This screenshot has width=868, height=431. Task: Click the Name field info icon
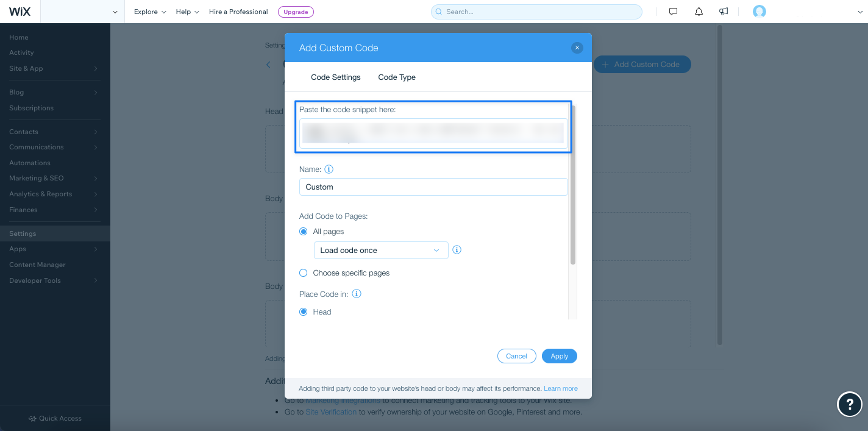coord(329,169)
